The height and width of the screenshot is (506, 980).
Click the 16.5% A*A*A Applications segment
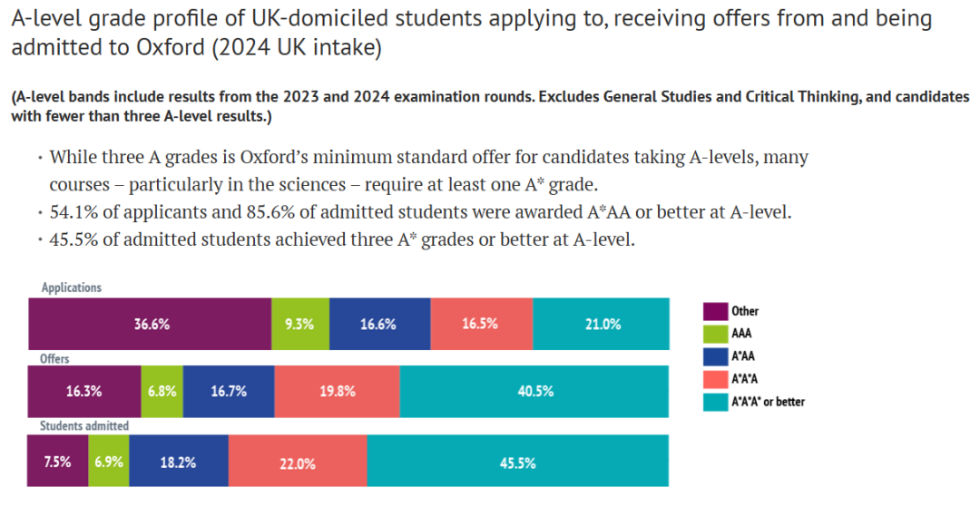(481, 324)
